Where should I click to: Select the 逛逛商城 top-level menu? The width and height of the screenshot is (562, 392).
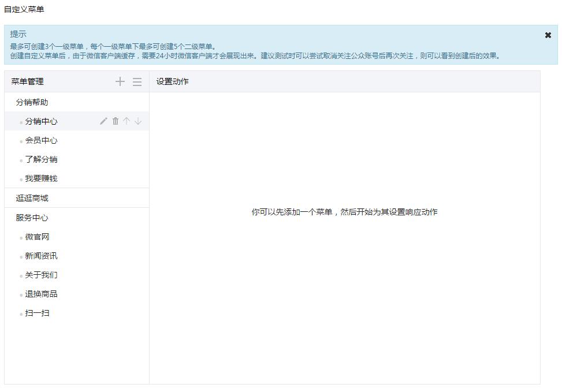32,198
